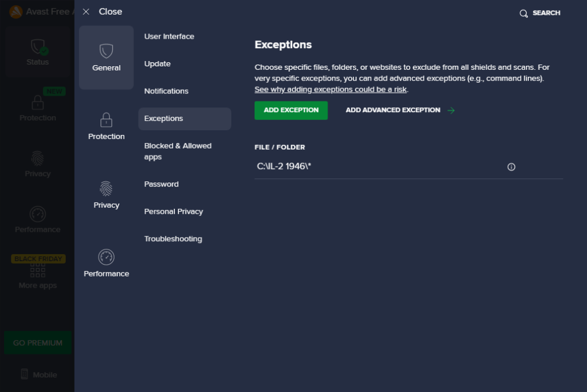Viewport: 587px width, 392px height.
Task: Click the Add Exception button
Action: coord(291,110)
